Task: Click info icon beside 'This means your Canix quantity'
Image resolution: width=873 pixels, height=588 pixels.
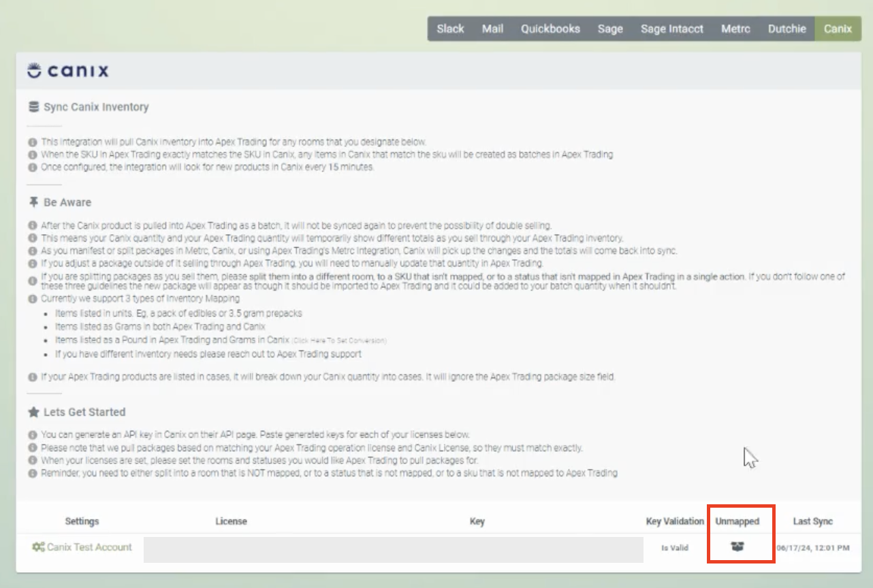Action: click(x=32, y=238)
